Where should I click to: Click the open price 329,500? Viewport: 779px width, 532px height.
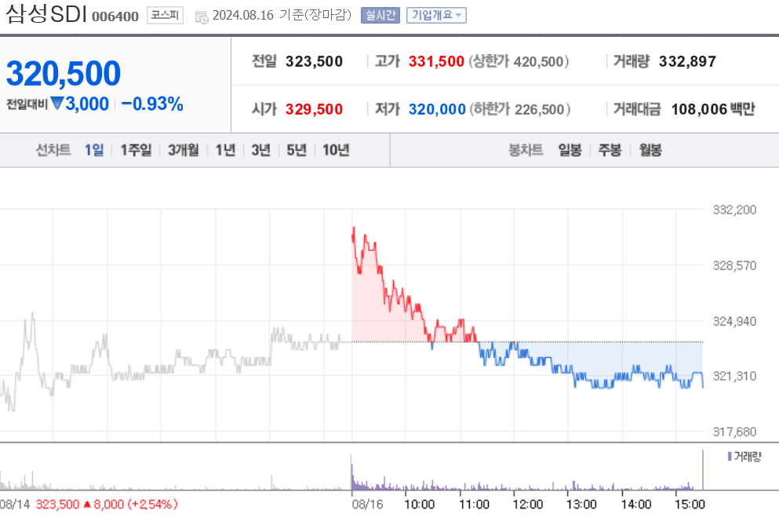point(314,109)
